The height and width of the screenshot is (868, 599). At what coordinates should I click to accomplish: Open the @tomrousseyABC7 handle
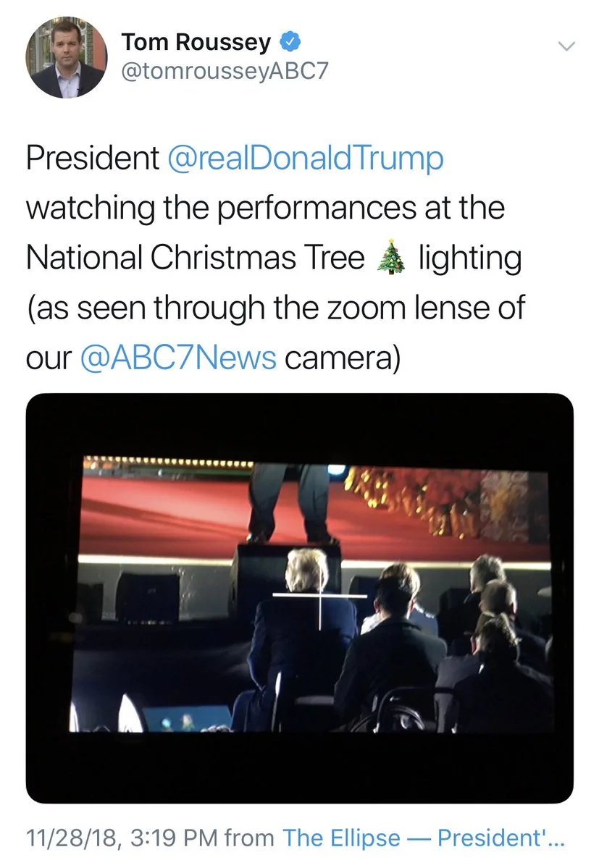point(225,71)
